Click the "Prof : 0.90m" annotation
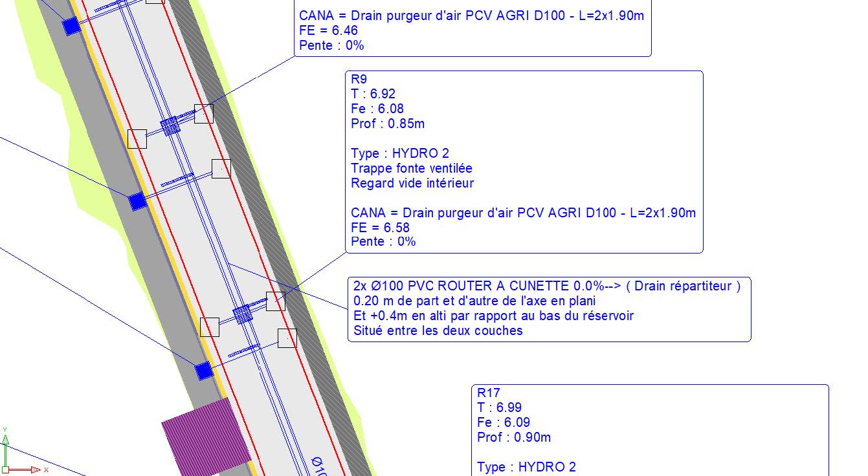This screenshot has width=868, height=476. click(514, 437)
